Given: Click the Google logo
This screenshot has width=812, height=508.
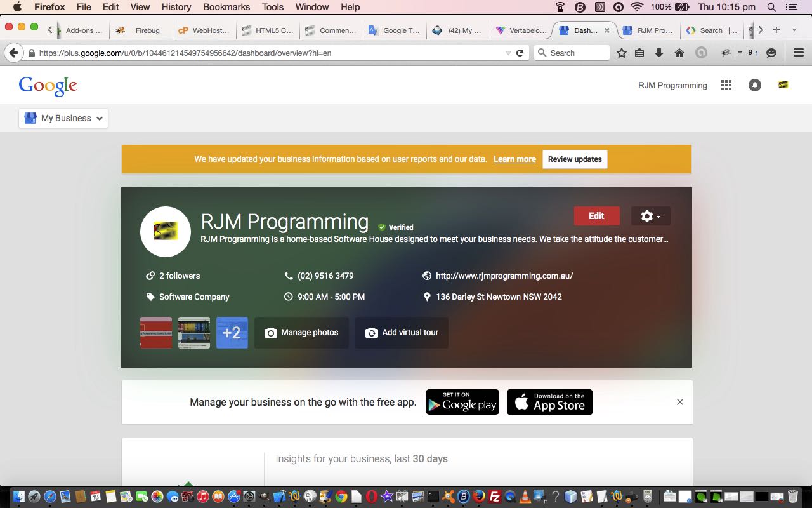Looking at the screenshot, I should pos(48,86).
